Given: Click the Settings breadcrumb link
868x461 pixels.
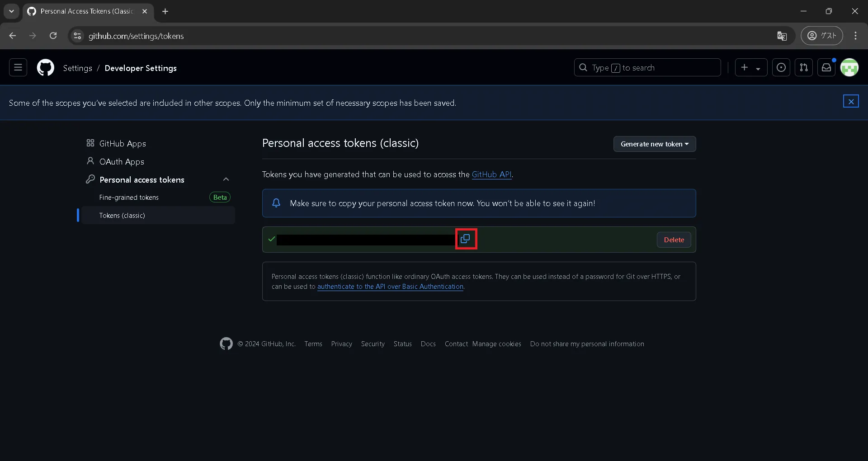Looking at the screenshot, I should (x=77, y=68).
